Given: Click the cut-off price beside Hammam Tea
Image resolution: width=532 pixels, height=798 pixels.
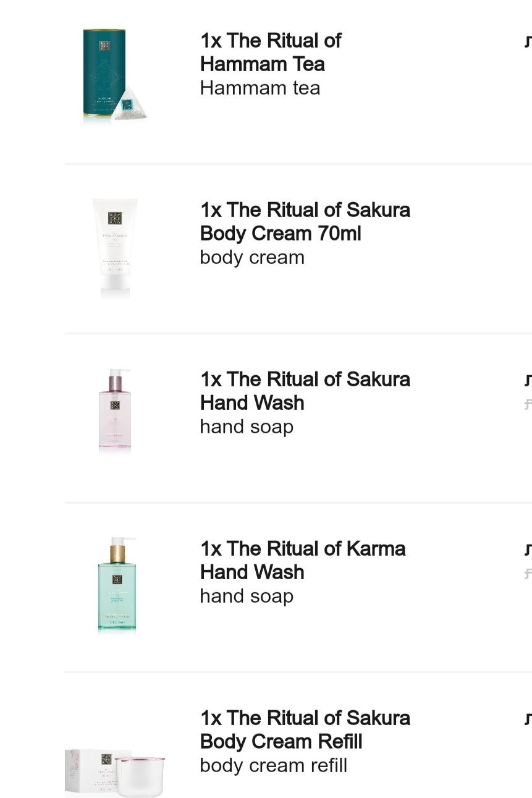Looking at the screenshot, I should 528,41.
